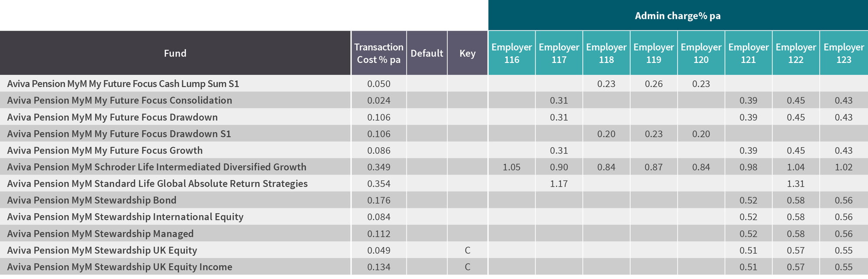Click the Key column header

tap(467, 53)
